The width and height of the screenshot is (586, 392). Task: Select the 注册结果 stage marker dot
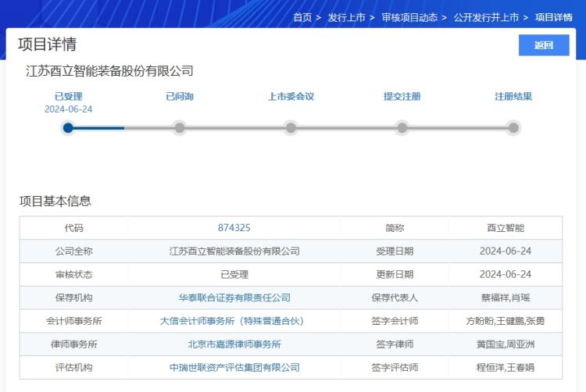[513, 127]
